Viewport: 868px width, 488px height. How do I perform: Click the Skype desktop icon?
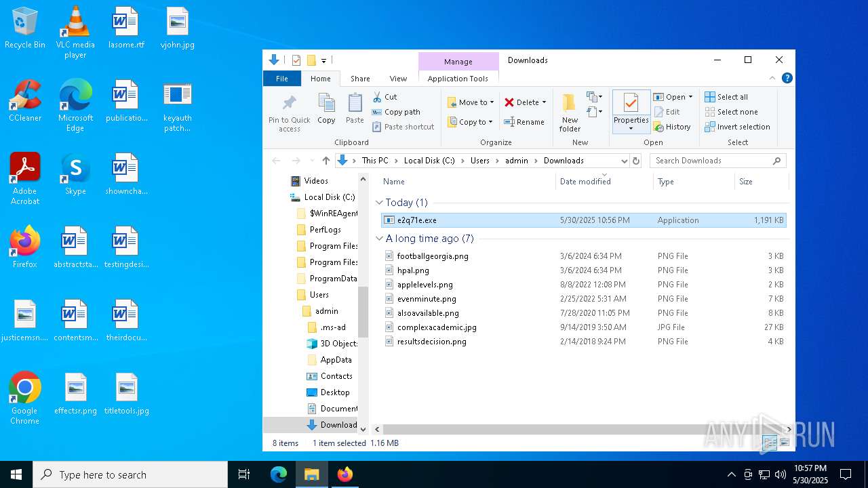[x=75, y=174]
